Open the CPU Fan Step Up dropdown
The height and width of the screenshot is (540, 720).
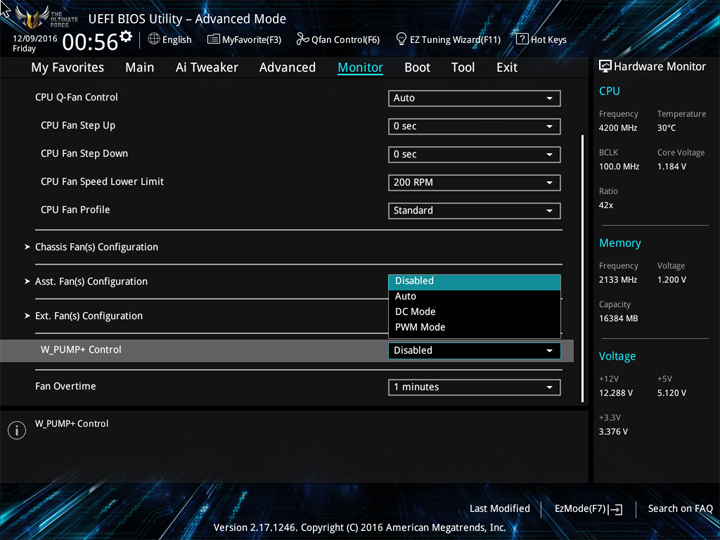(474, 126)
